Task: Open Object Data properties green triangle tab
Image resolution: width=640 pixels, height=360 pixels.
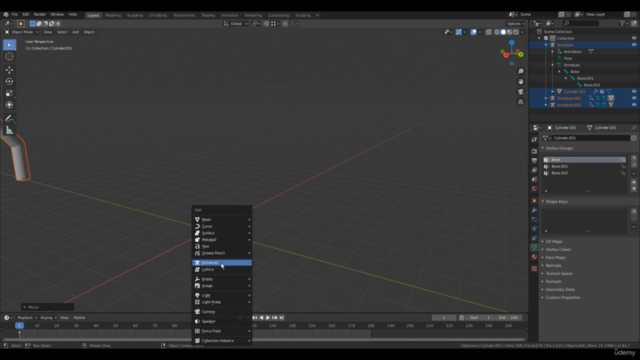Action: coord(534,247)
